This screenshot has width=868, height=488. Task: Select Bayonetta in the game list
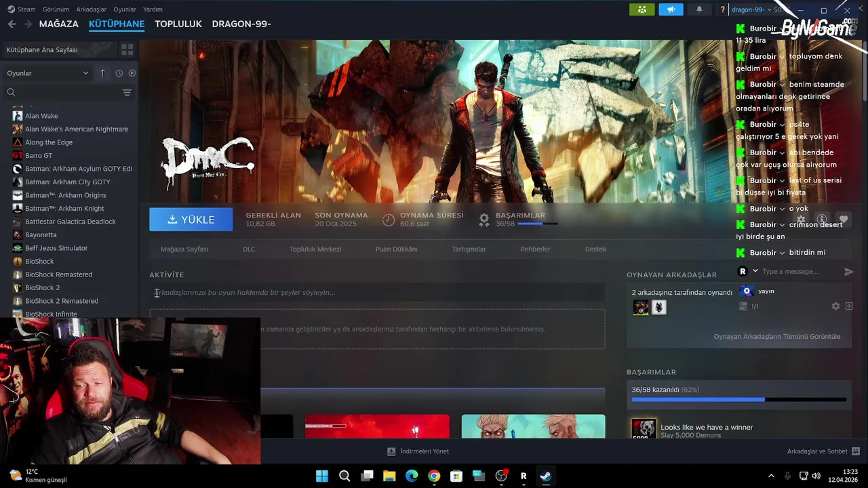(41, 235)
